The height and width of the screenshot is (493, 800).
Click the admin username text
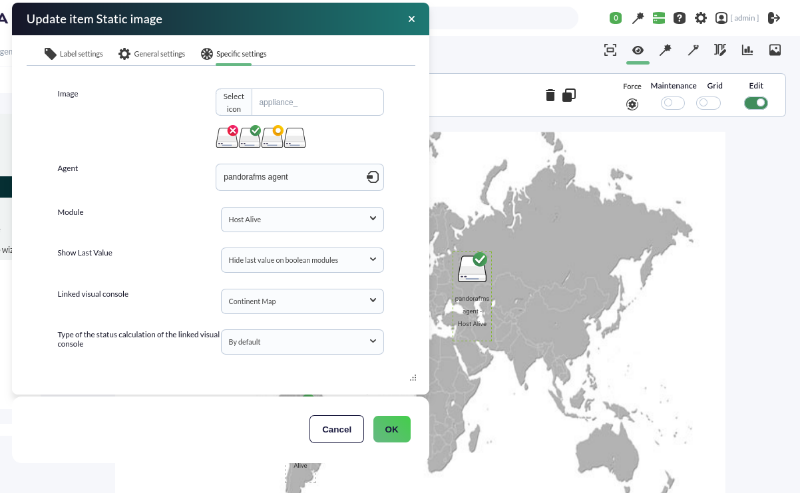coord(745,18)
